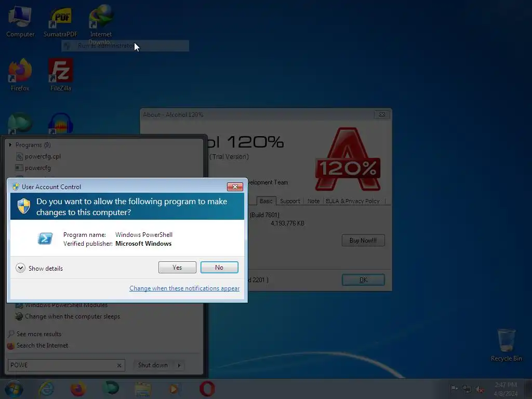
Task: Click See more results in Start menu
Action: click(x=39, y=334)
